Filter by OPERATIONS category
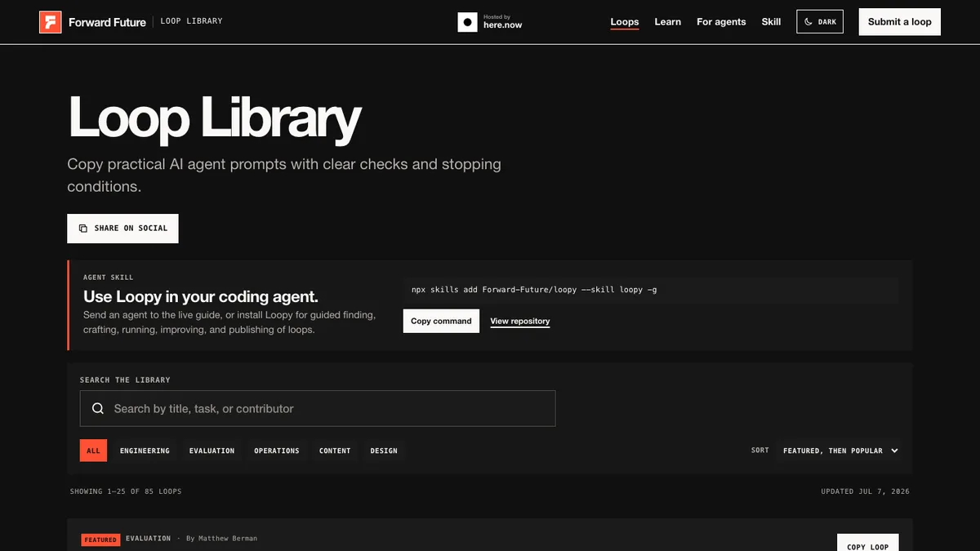This screenshot has width=980, height=551. point(276,451)
